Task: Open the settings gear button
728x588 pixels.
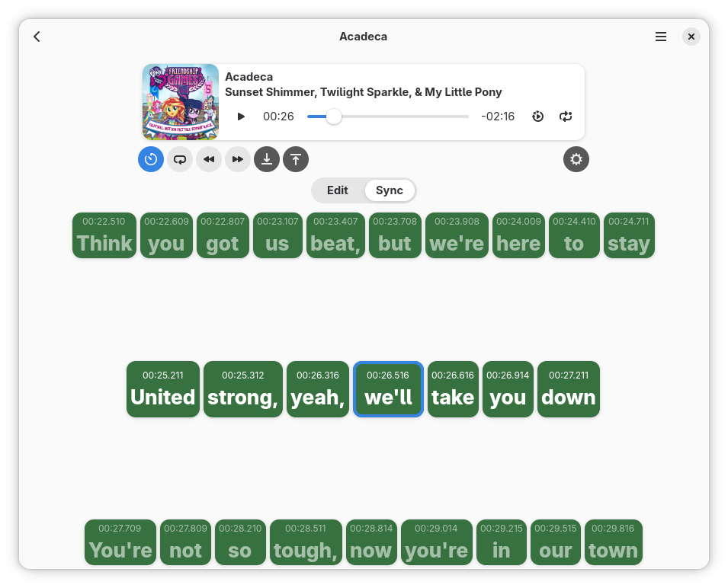Action: point(576,159)
